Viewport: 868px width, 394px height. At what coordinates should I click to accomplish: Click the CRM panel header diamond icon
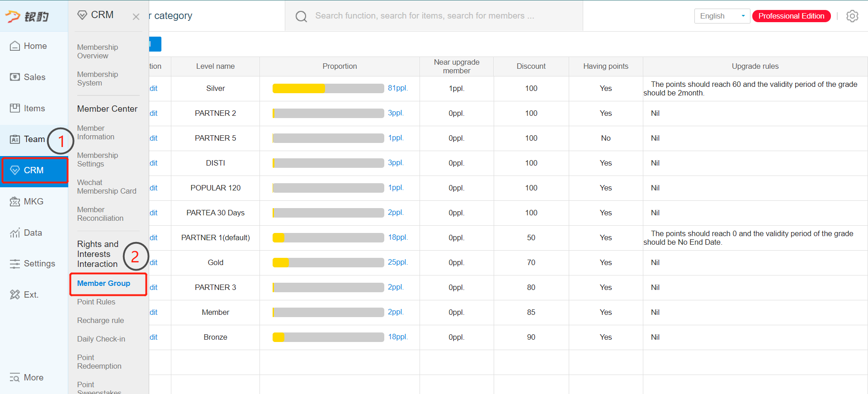coord(82,15)
